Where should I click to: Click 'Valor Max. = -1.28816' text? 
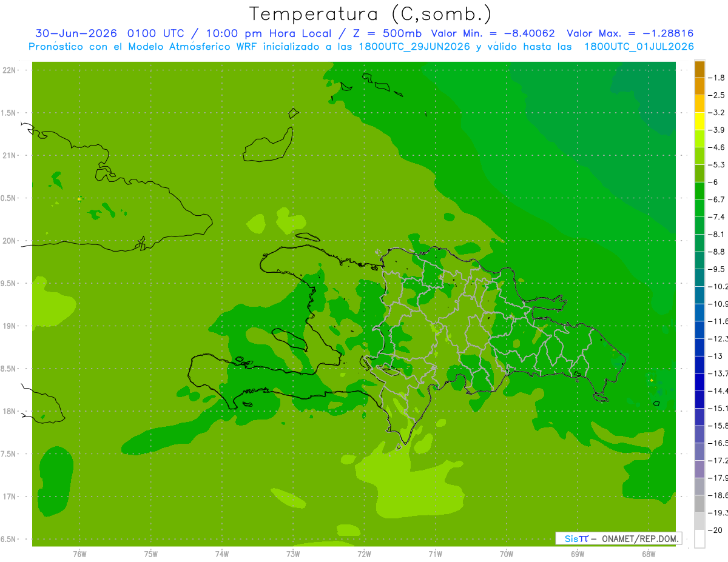pyautogui.click(x=630, y=33)
